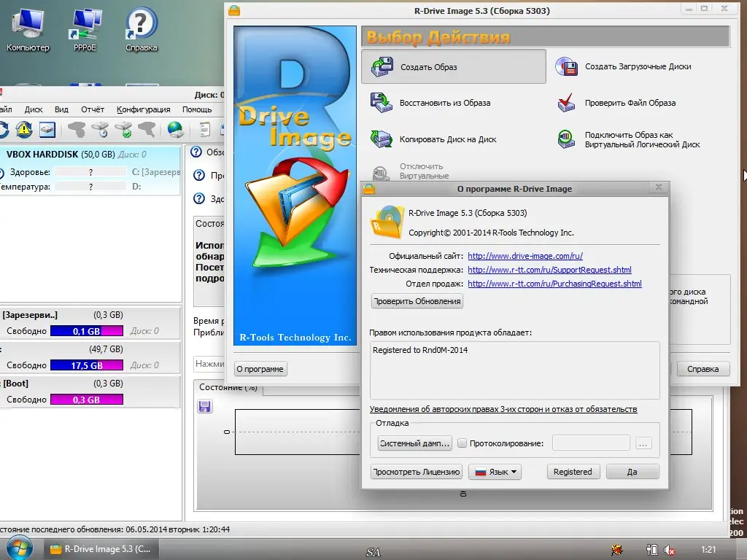
Task: Click the hard disk icon in background toolbar
Action: coord(47,130)
